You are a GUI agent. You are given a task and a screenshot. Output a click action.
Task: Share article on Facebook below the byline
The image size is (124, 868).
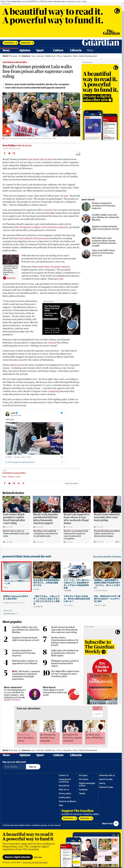click(x=4, y=153)
